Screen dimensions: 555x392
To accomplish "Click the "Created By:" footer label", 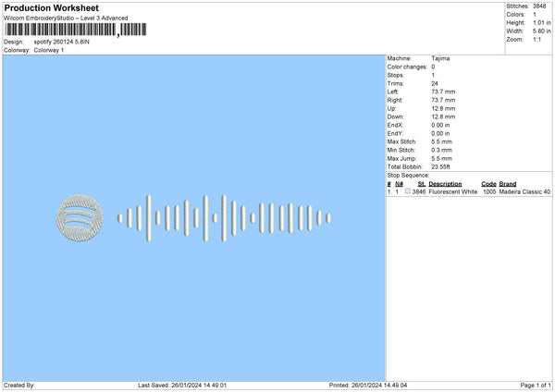I will coord(19,386).
